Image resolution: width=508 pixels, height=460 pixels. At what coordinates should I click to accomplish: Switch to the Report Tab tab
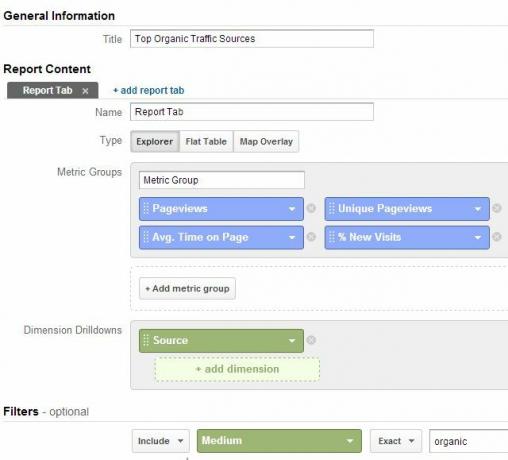coord(48,90)
